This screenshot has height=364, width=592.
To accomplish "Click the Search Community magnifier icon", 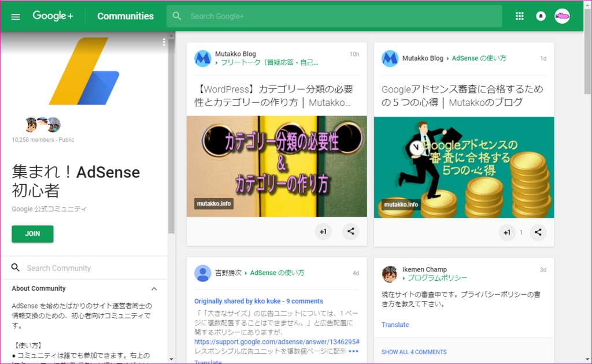I will pyautogui.click(x=16, y=268).
